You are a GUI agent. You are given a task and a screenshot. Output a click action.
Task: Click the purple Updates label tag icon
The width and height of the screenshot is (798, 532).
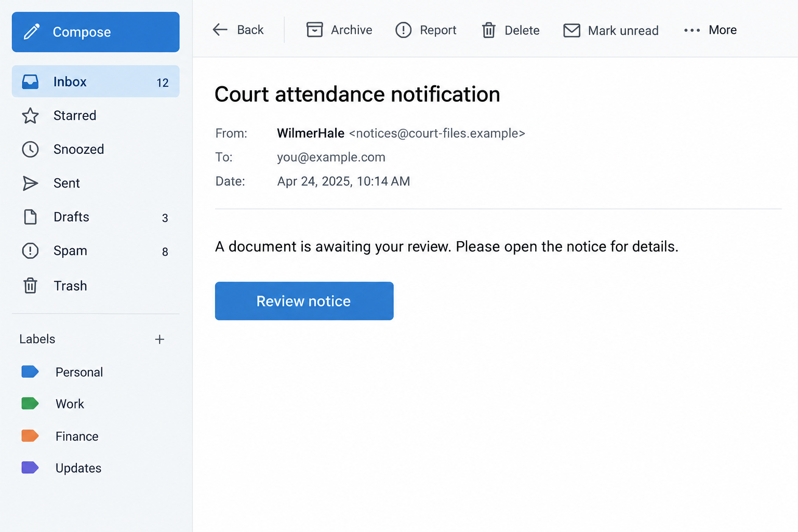point(30,468)
